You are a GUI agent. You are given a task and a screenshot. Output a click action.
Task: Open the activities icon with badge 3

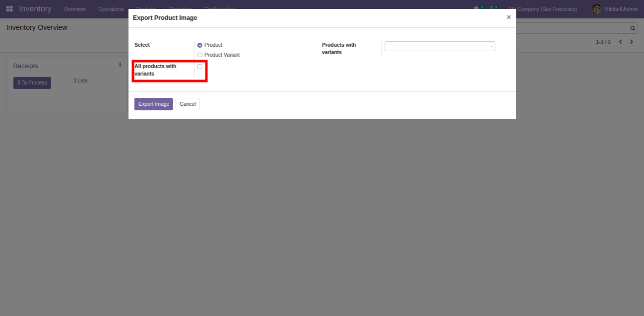click(493, 9)
